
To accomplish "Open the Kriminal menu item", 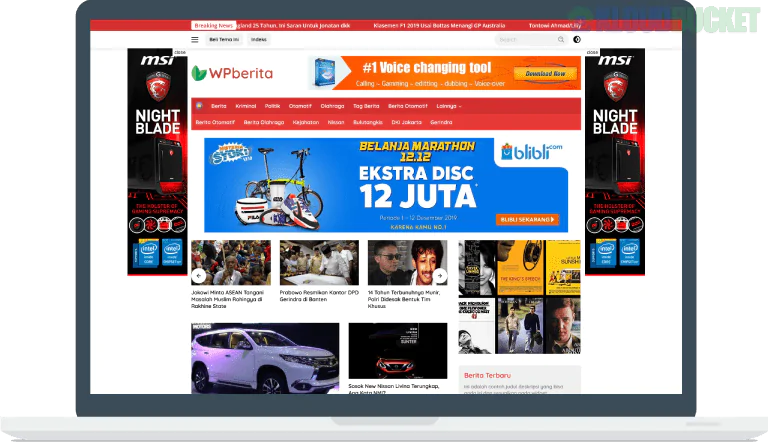I will pyautogui.click(x=245, y=106).
